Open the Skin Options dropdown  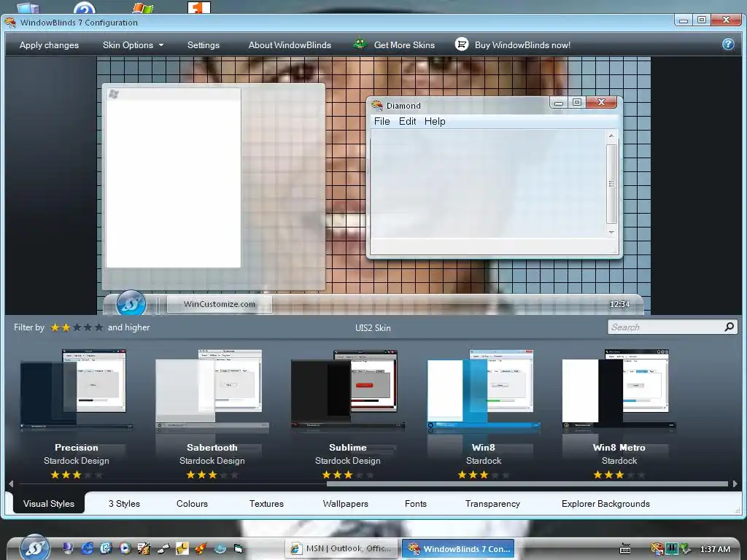pyautogui.click(x=133, y=44)
